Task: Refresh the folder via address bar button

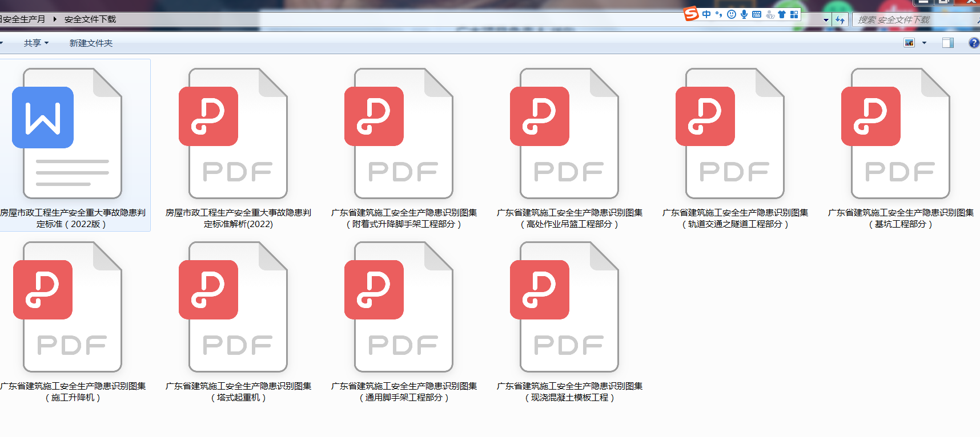Action: [x=840, y=20]
